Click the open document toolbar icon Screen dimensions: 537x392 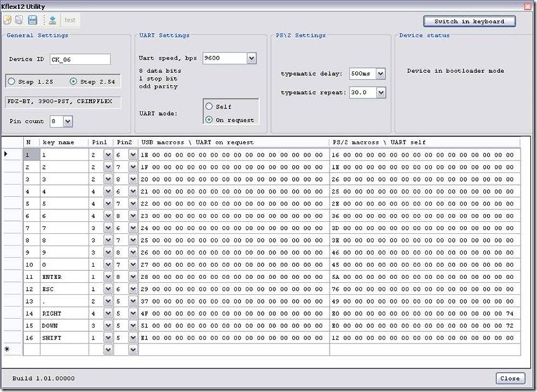click(19, 20)
